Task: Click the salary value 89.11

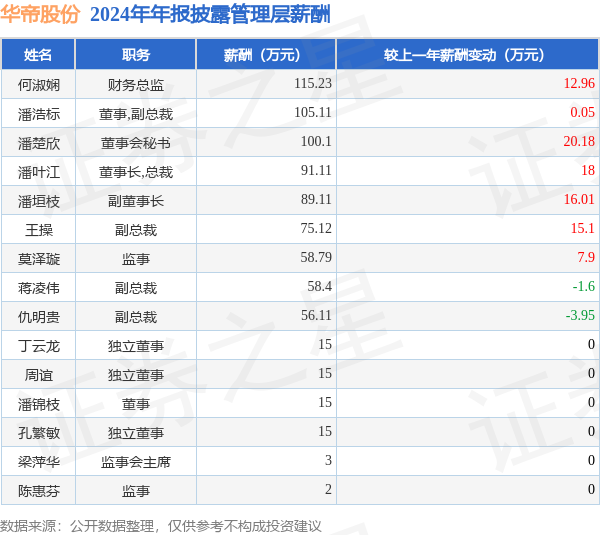Action: 316,199
